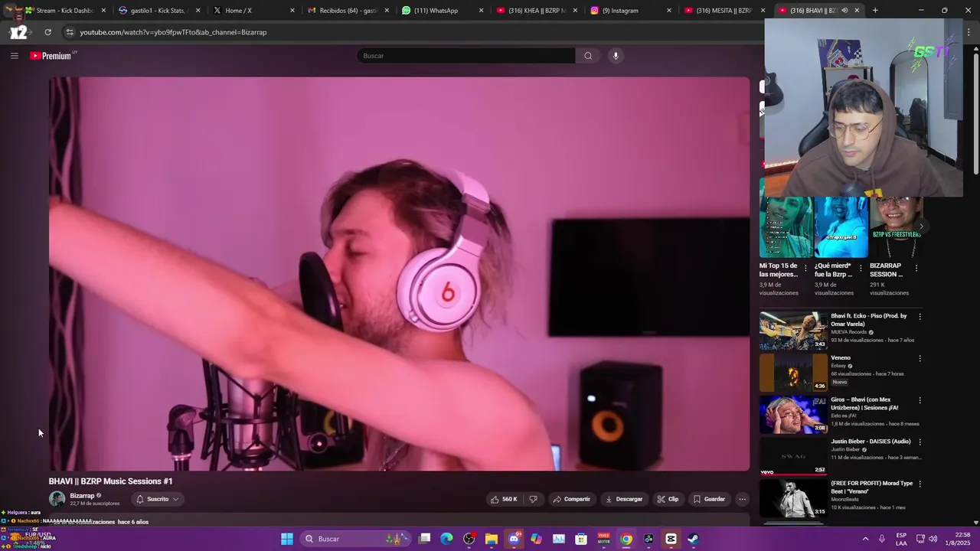
Task: Create a clip with Clip button
Action: [x=668, y=499]
